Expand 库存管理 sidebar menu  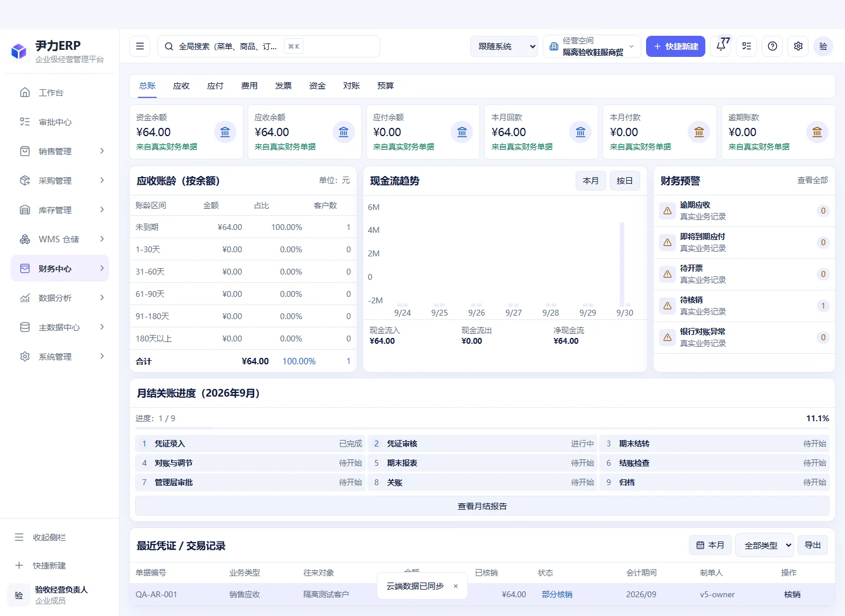tap(60, 209)
